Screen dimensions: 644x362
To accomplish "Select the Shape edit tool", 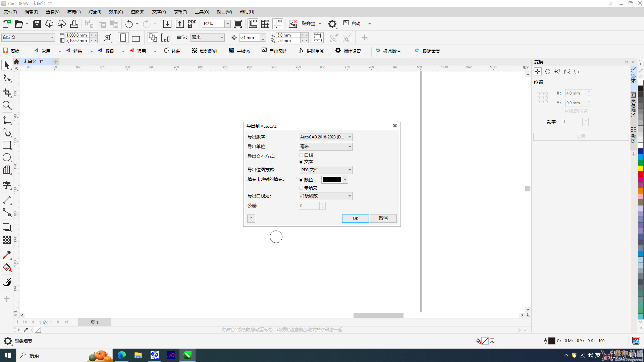I will point(7,78).
